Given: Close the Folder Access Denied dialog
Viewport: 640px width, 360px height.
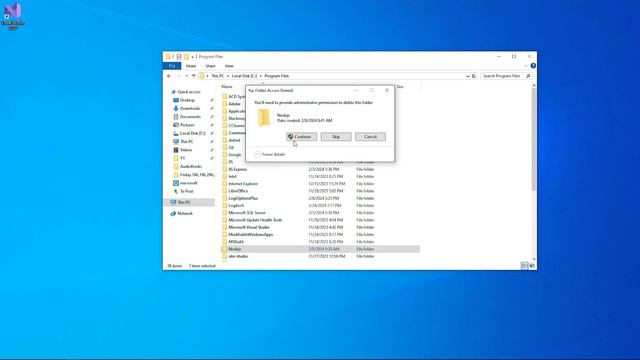Looking at the screenshot, I should click(x=387, y=90).
